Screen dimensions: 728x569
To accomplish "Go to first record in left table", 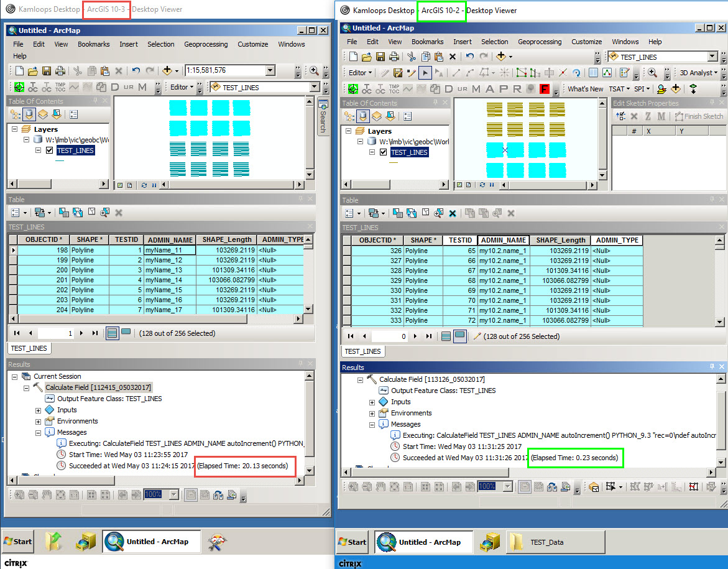I will coord(17,333).
